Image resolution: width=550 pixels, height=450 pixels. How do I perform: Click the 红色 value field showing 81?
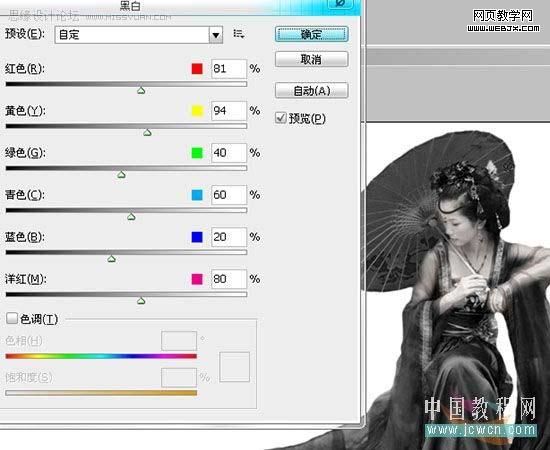(229, 69)
